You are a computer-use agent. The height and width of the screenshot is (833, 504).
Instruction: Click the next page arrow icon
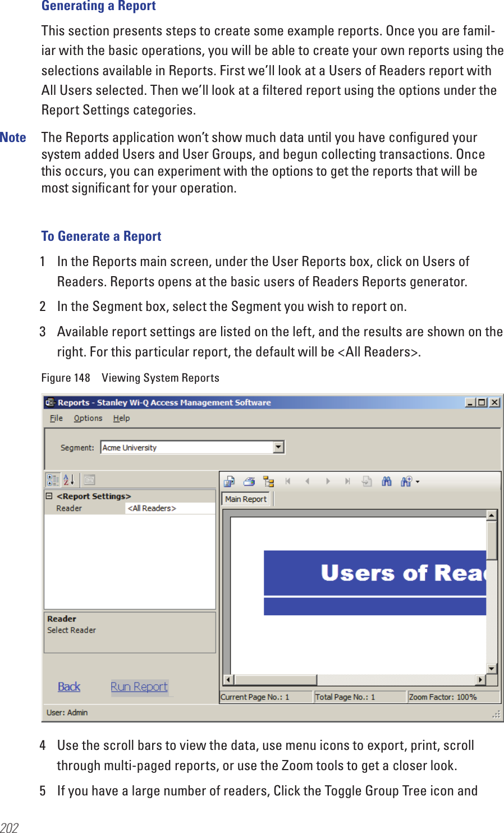[x=328, y=481]
